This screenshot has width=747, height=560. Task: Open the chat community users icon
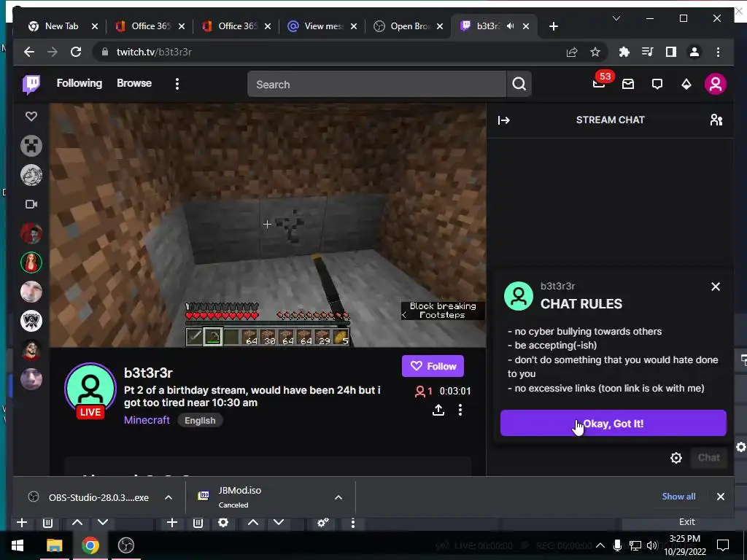(716, 120)
